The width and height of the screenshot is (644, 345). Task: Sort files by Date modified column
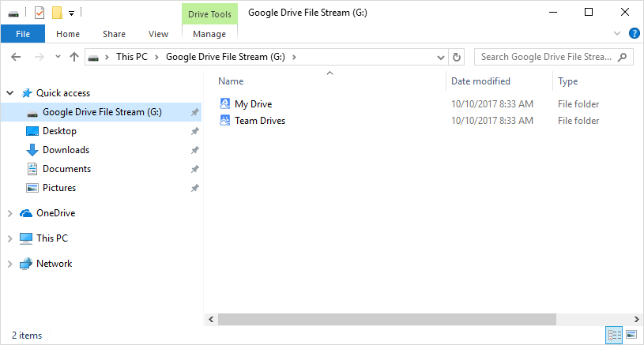click(x=480, y=81)
